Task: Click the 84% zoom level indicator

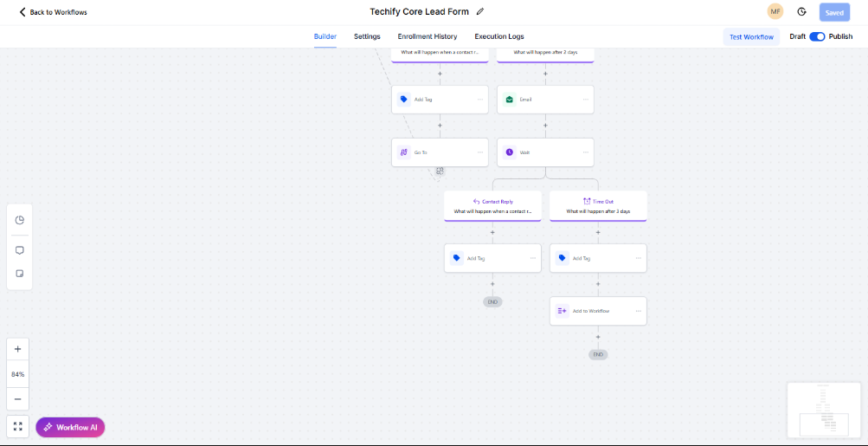Action: click(x=17, y=374)
